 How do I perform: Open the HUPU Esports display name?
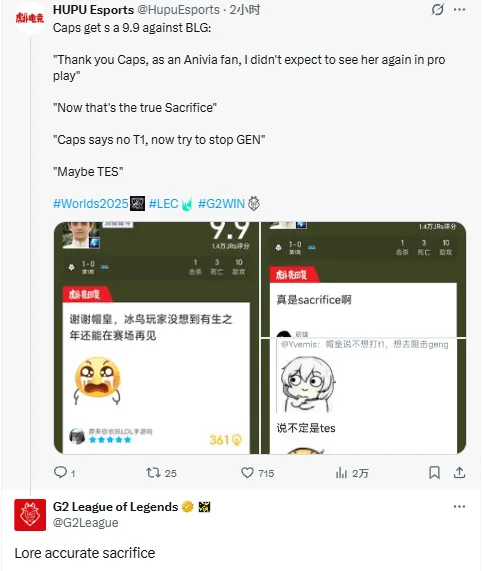click(94, 10)
